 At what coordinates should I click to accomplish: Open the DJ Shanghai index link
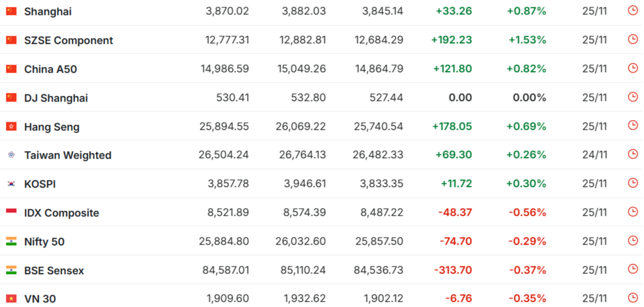(x=56, y=98)
